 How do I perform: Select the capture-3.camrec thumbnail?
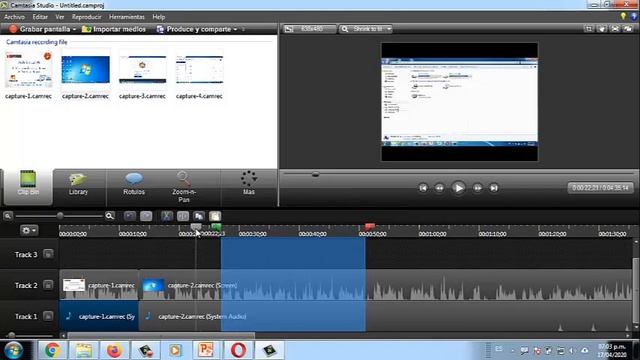142,70
